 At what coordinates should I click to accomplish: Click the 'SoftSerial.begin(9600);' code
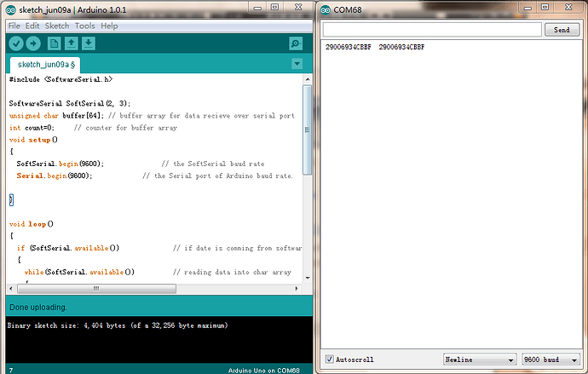60,164
